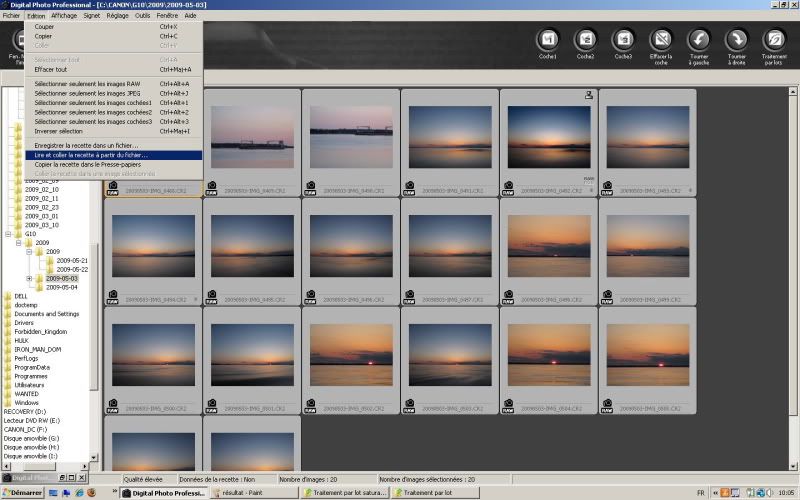Select the CANON_DC (F:) drive
This screenshot has width=800, height=500.
tap(26, 430)
